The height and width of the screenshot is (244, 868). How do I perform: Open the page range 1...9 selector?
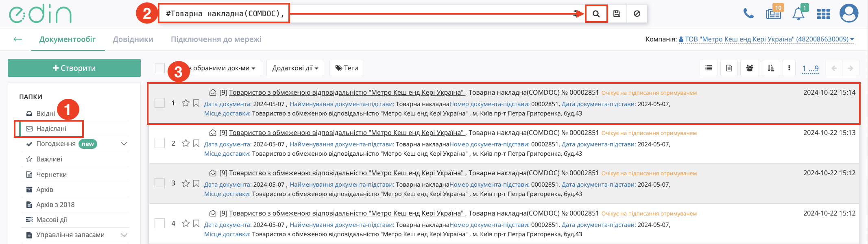[x=810, y=68]
